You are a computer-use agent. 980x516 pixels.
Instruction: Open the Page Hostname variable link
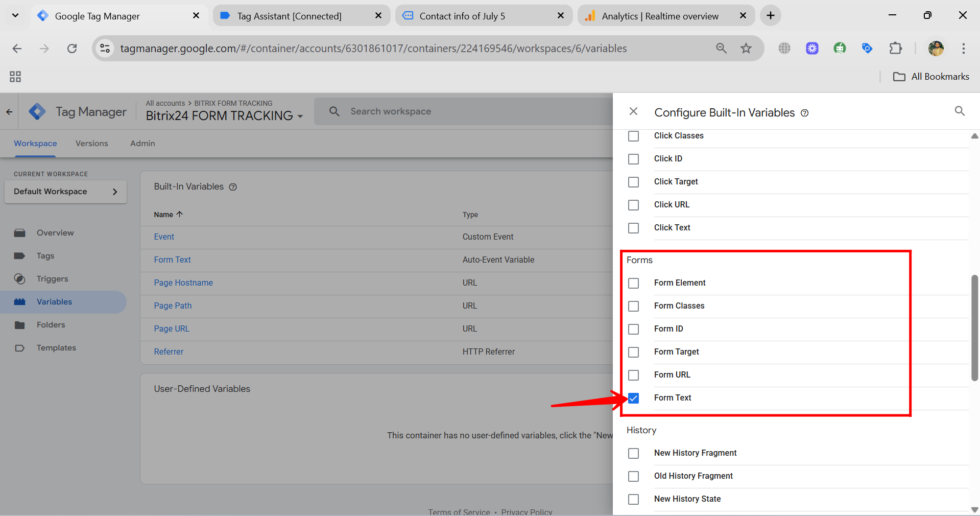pos(183,283)
